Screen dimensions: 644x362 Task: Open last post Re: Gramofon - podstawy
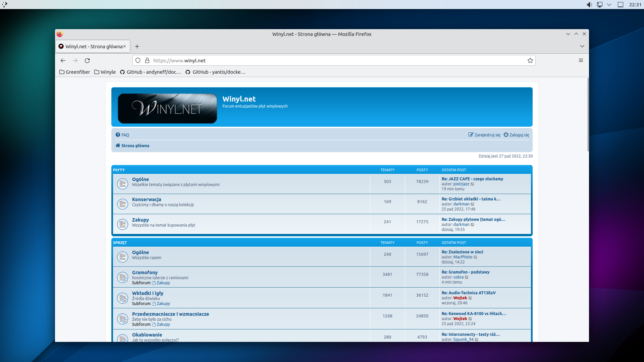click(x=466, y=272)
